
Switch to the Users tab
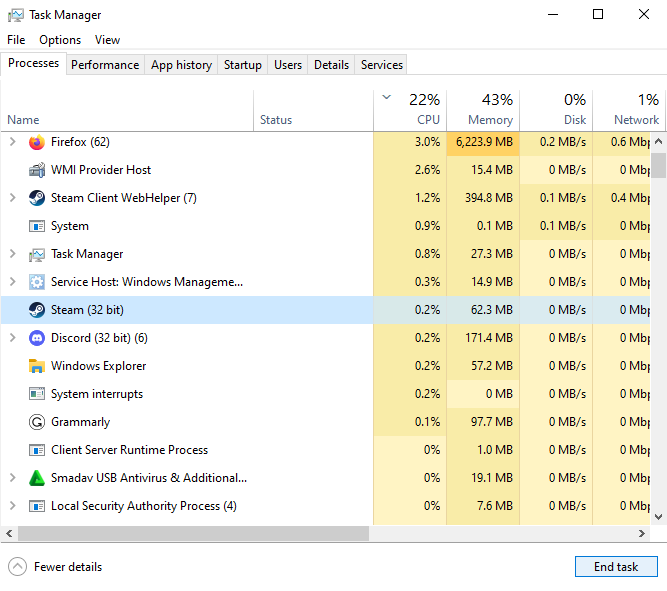point(288,65)
